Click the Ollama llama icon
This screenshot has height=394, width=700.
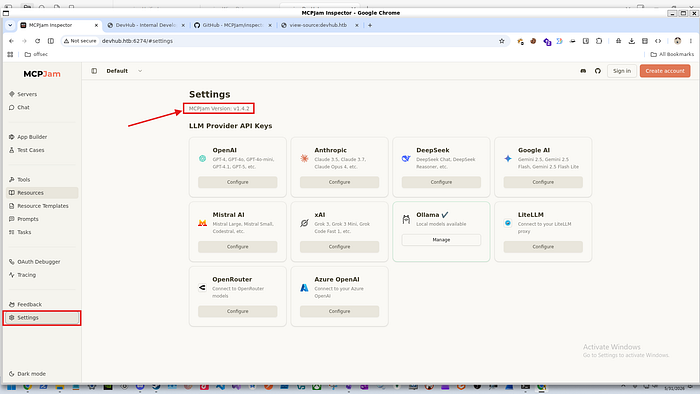point(406,219)
